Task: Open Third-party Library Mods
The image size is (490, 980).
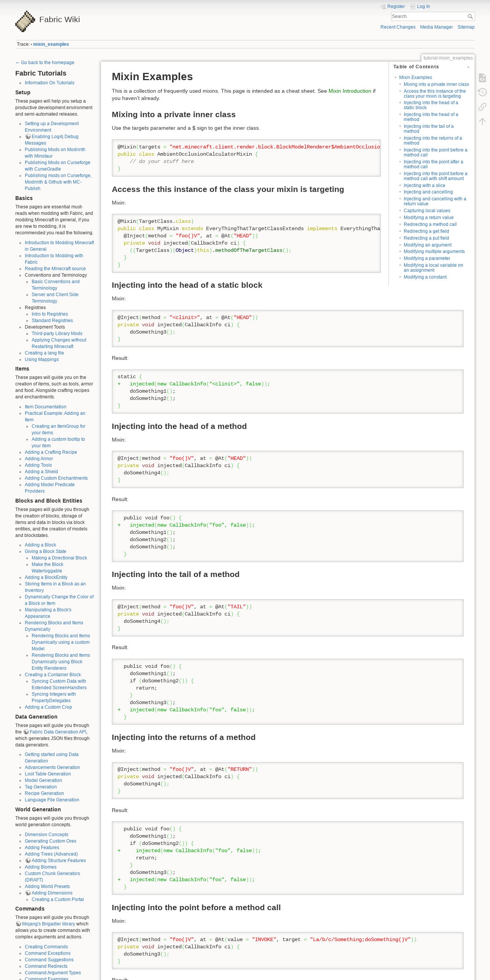Action: pyautogui.click(x=57, y=334)
